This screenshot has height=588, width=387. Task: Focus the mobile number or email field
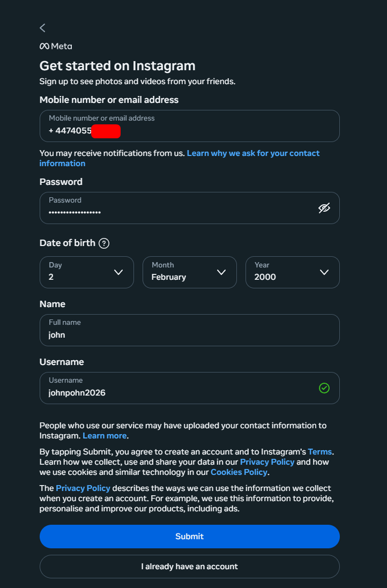tap(189, 126)
